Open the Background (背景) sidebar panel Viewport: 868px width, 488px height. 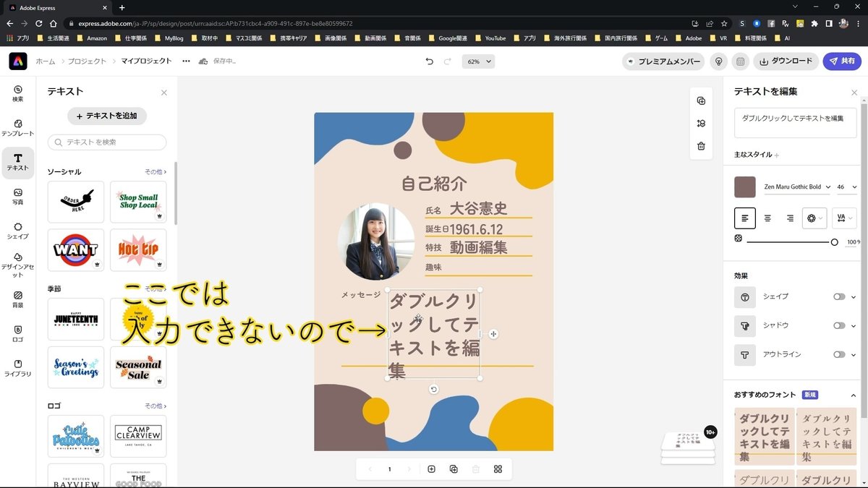[18, 299]
